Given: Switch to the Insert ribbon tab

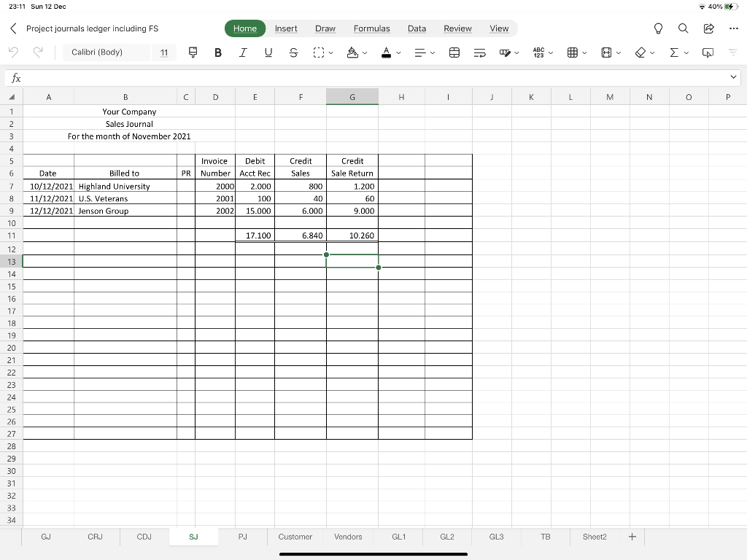Looking at the screenshot, I should (286, 28).
